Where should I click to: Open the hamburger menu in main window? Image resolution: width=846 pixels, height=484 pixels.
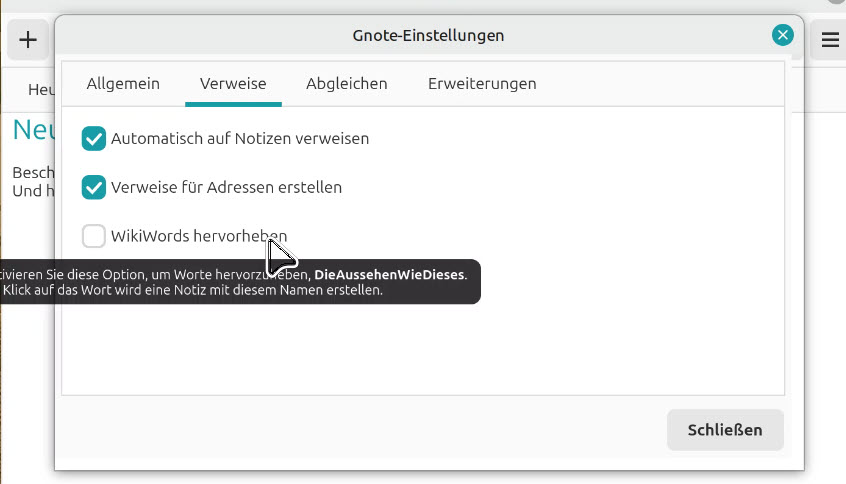click(829, 40)
